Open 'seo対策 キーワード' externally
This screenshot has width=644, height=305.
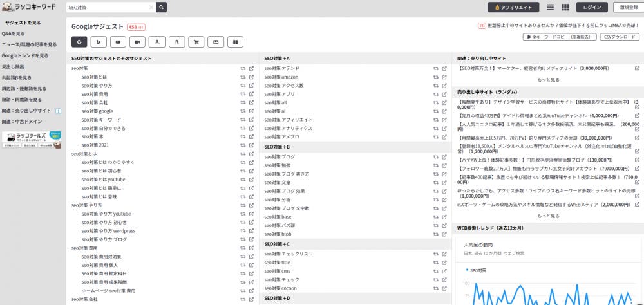coord(251,120)
